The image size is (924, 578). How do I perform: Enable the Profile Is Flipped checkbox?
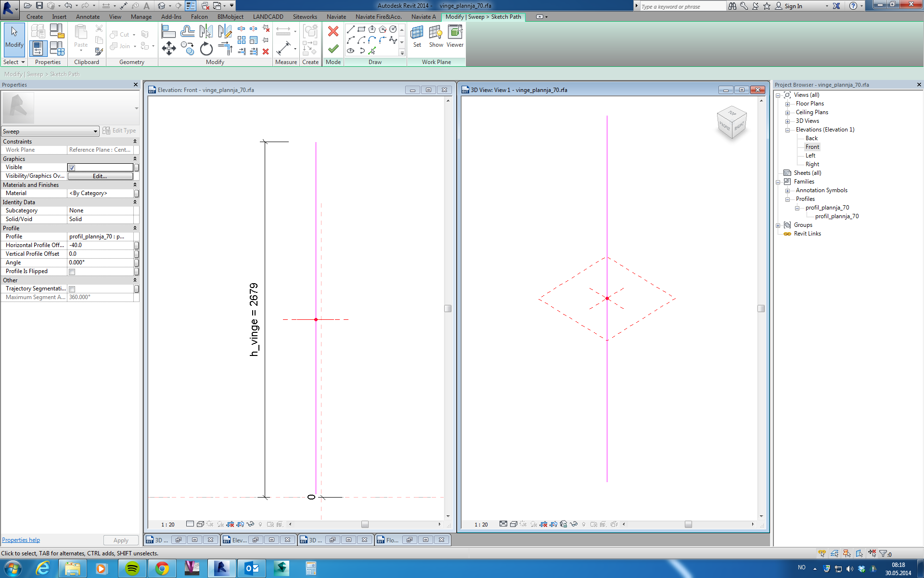click(72, 272)
